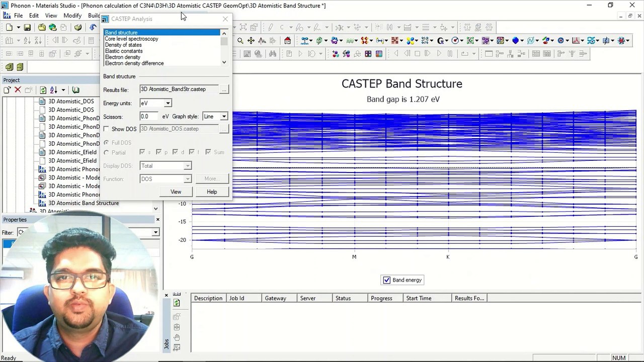Toggle the p orbital checkbox
The image size is (644, 362).
tap(158, 152)
